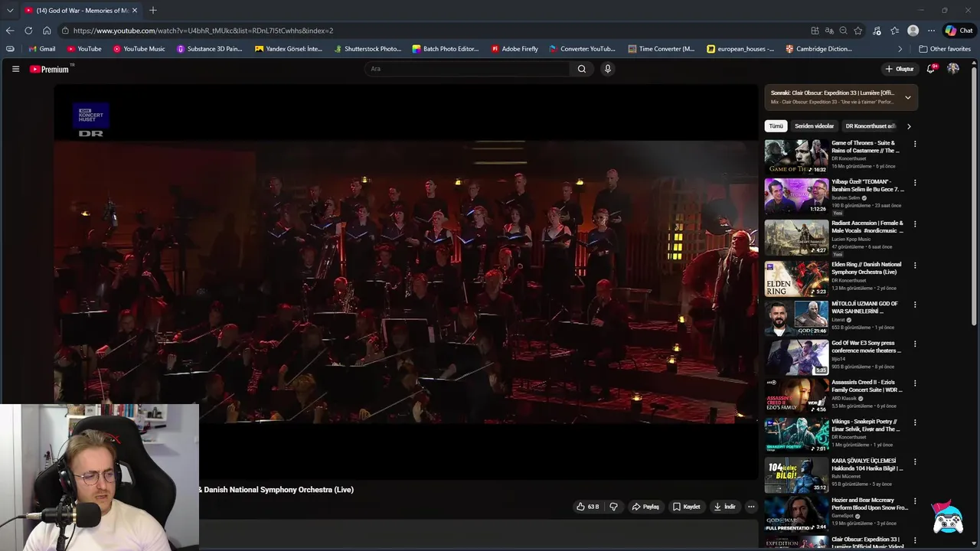
Task: Expand the Sonraki playlist panel chevron
Action: coord(908,97)
